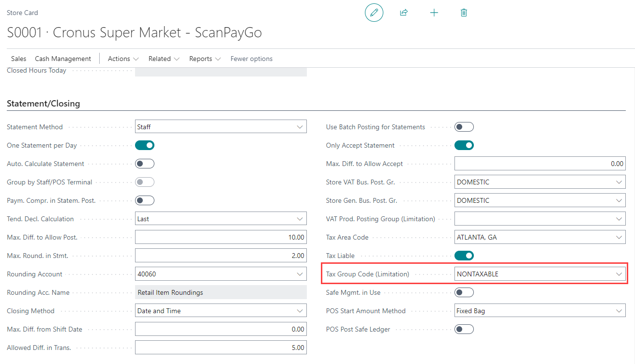Click the Max. Diff. to Allow Post. field
This screenshot has height=364, width=635.
221,237
